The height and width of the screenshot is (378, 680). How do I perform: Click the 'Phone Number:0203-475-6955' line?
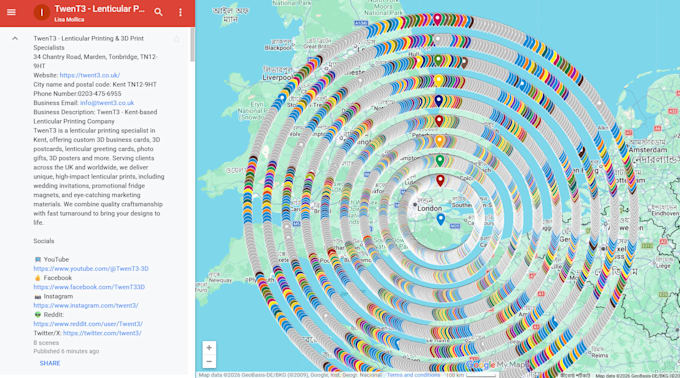click(77, 94)
